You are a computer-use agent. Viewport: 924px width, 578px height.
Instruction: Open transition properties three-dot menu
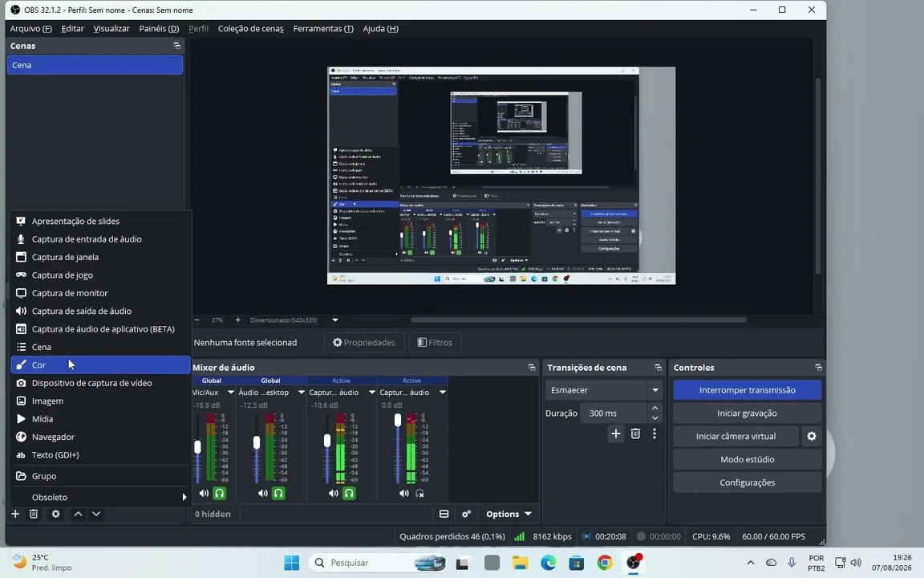tap(654, 433)
